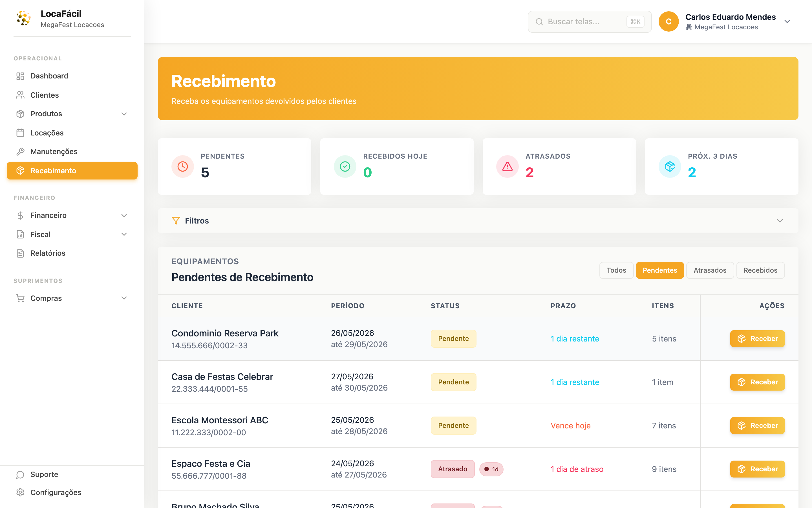Select the Pendentes filter tab
812x508 pixels.
pyautogui.click(x=660, y=270)
